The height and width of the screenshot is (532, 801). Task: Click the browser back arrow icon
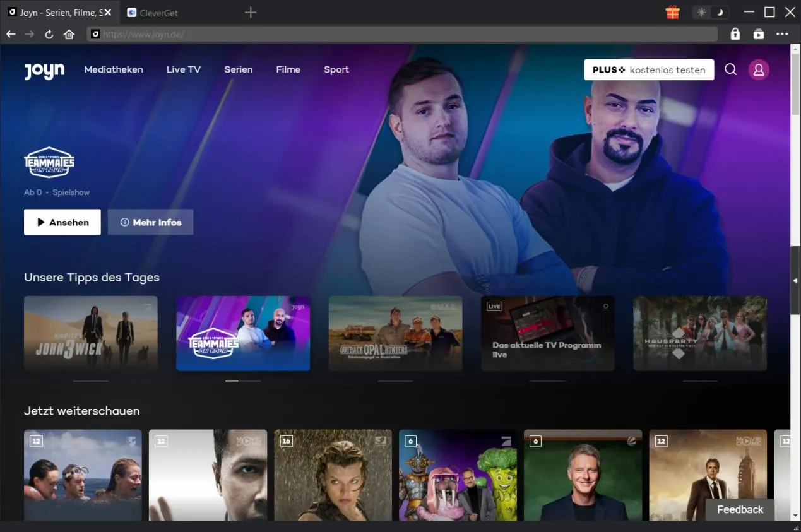point(11,34)
